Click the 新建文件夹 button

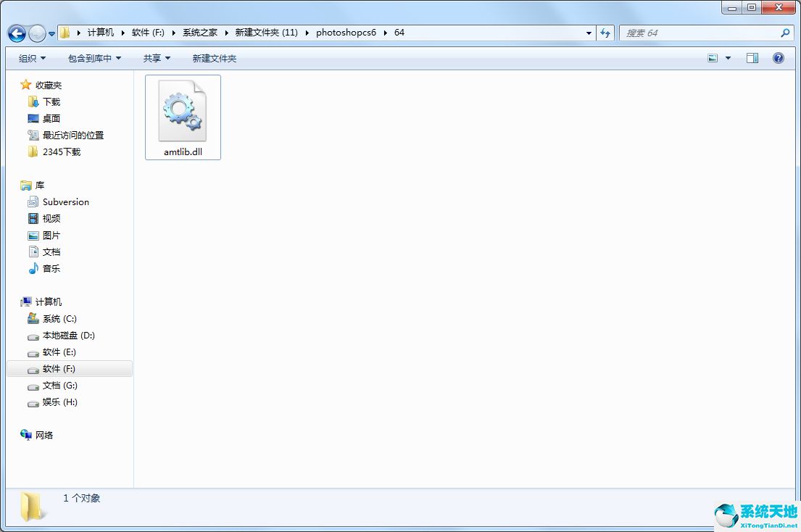(215, 58)
